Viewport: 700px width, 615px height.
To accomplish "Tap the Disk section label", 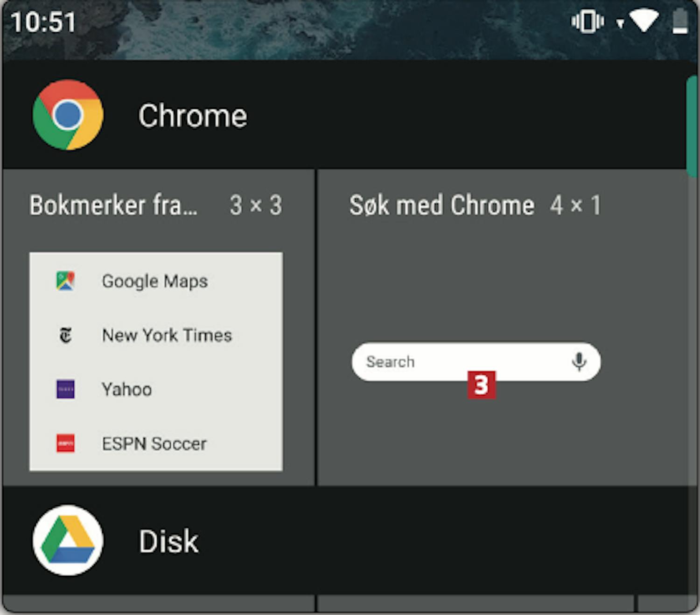I will [168, 541].
